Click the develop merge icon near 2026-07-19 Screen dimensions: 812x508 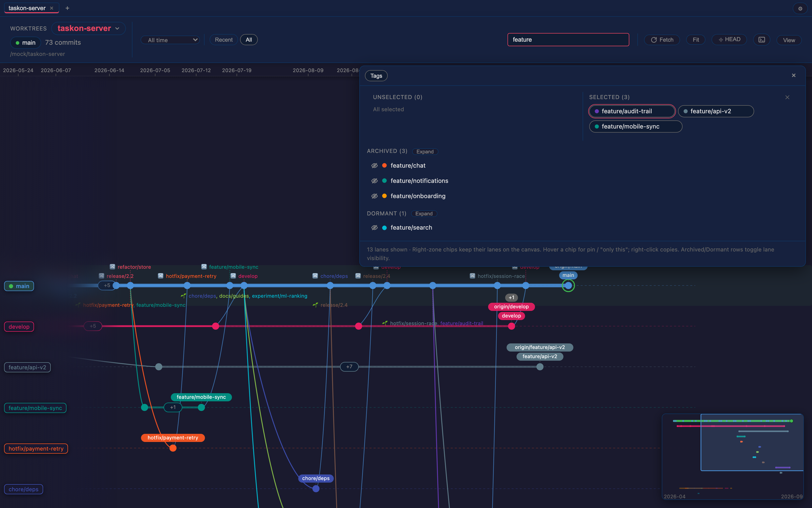tap(233, 276)
